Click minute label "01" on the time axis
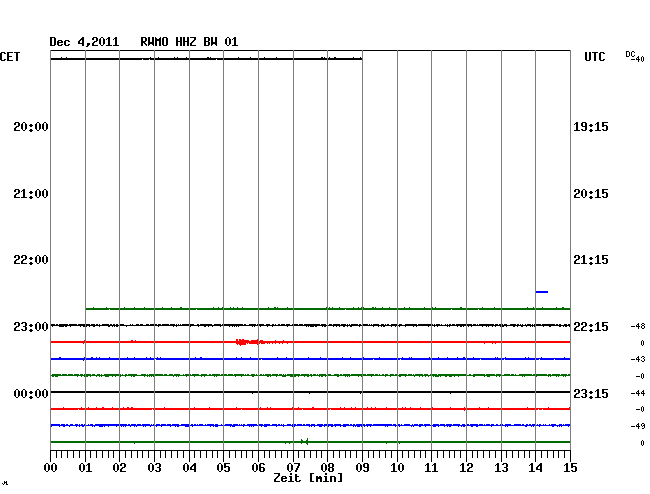 pos(85,468)
